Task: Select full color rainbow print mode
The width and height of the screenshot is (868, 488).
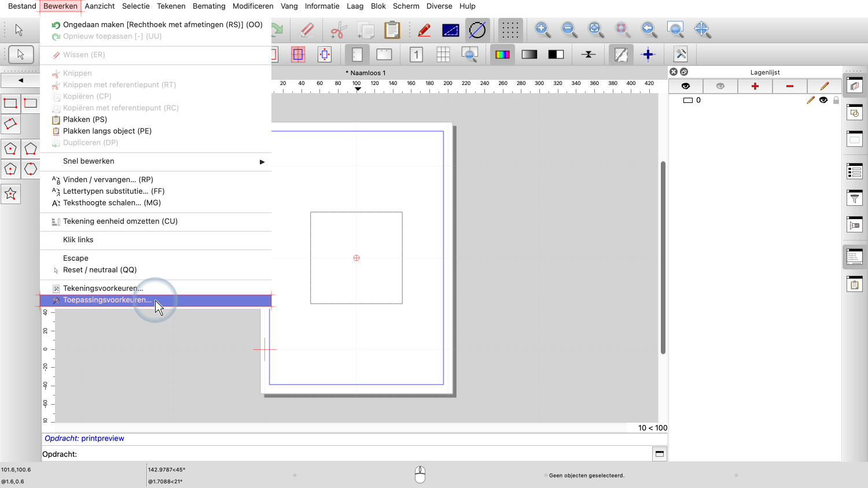Action: [502, 54]
